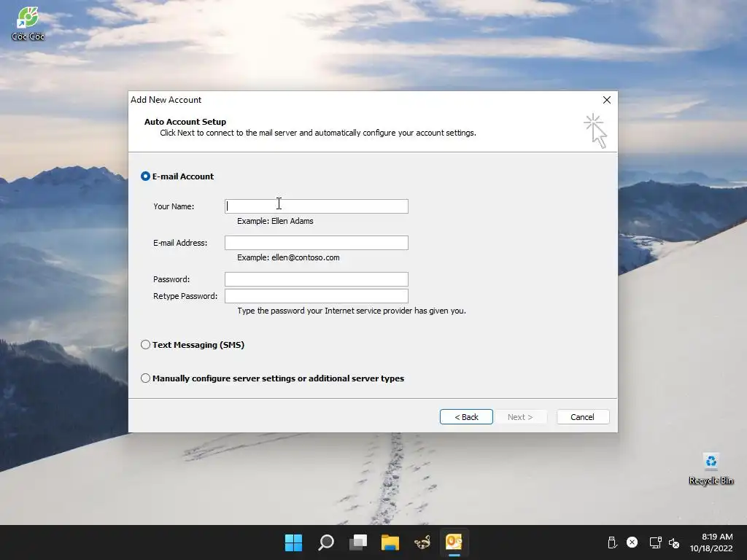Click the muted volume tray icon
The width and height of the screenshot is (747, 560).
[674, 542]
